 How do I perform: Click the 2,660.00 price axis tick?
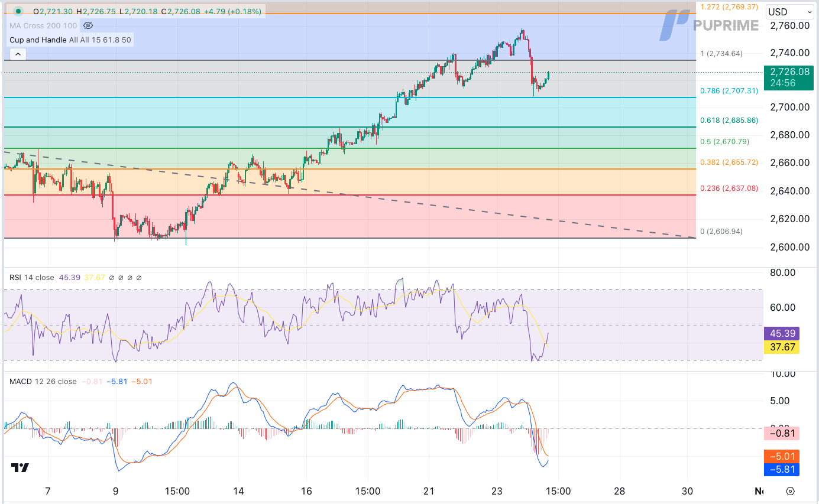pos(789,162)
